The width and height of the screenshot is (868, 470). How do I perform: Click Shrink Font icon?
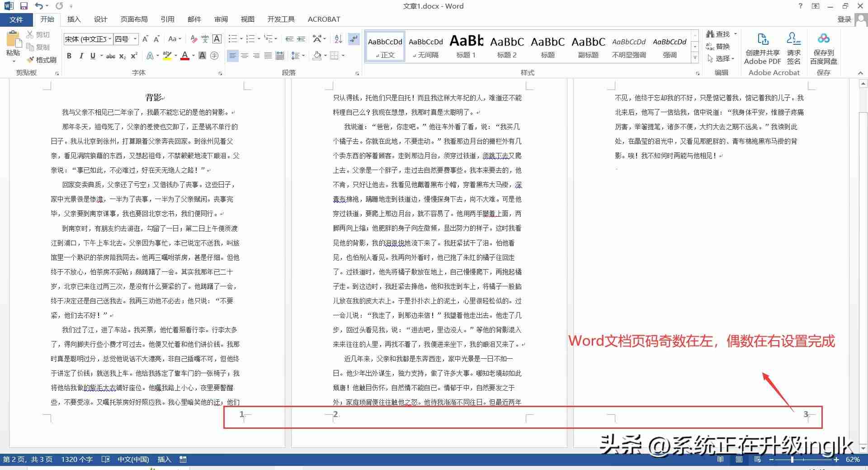point(156,39)
